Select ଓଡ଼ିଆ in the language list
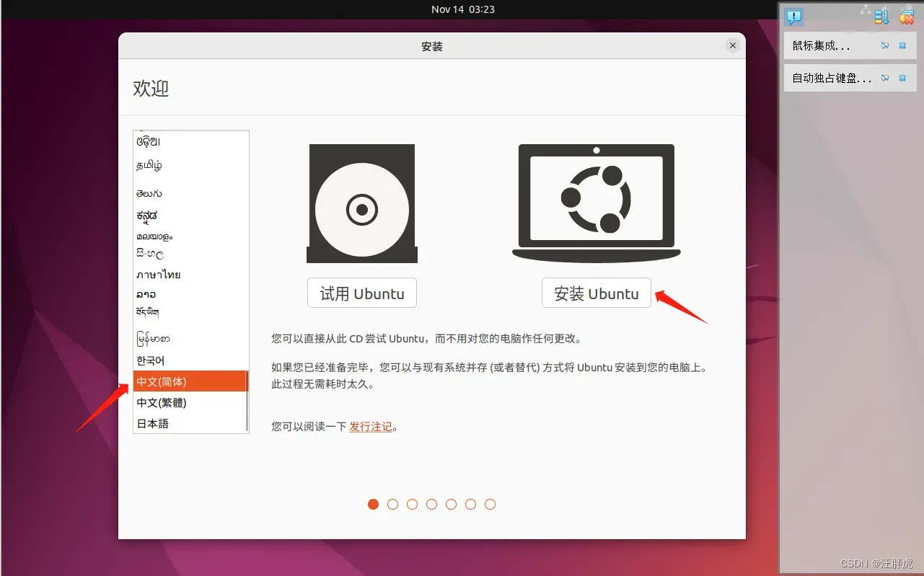Screen dimensions: 924x576 coord(190,142)
